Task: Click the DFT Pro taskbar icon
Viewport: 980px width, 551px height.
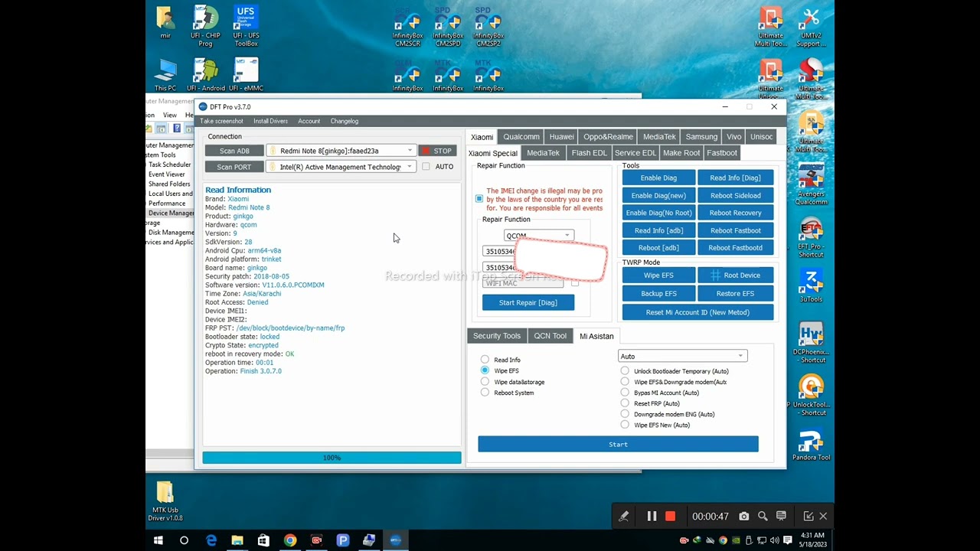Action: click(x=395, y=540)
